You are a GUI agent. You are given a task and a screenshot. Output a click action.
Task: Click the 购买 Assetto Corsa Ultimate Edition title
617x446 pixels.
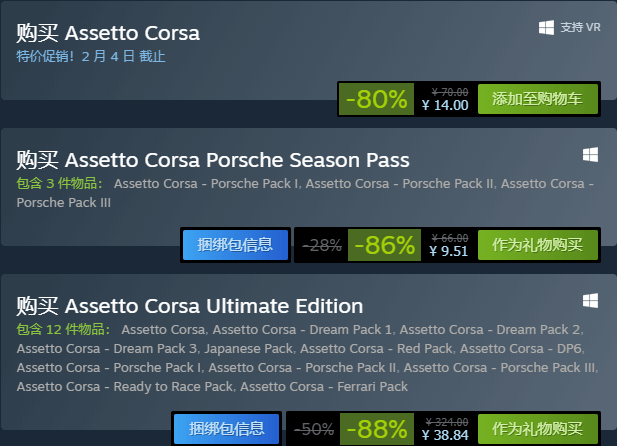click(190, 306)
